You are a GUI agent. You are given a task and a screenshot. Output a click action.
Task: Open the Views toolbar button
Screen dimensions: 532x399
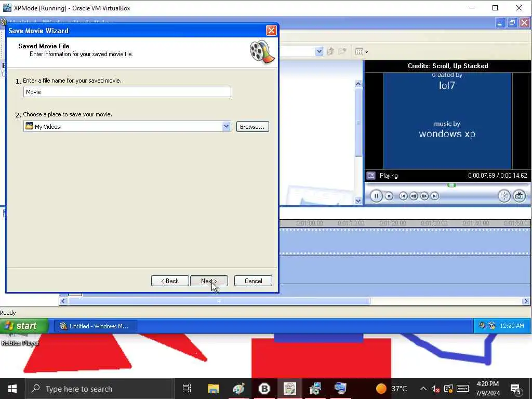[359, 51]
